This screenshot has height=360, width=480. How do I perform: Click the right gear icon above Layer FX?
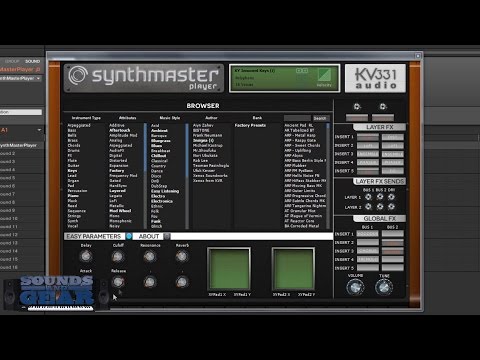tap(383, 107)
